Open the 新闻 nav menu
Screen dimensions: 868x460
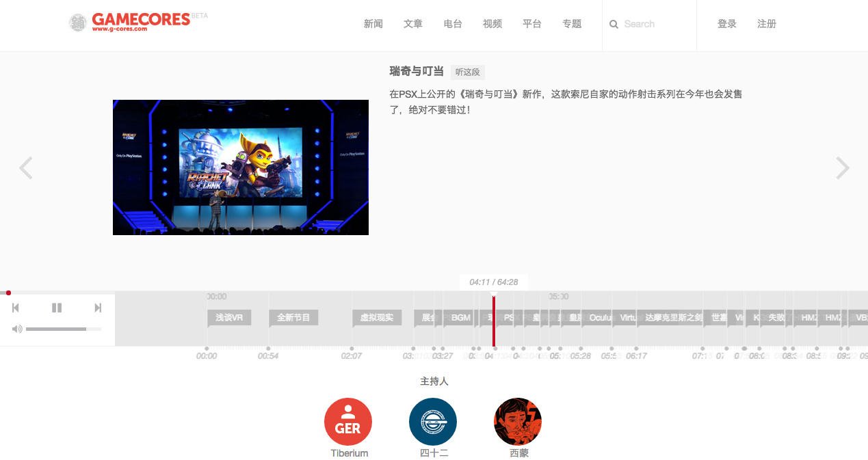[373, 24]
